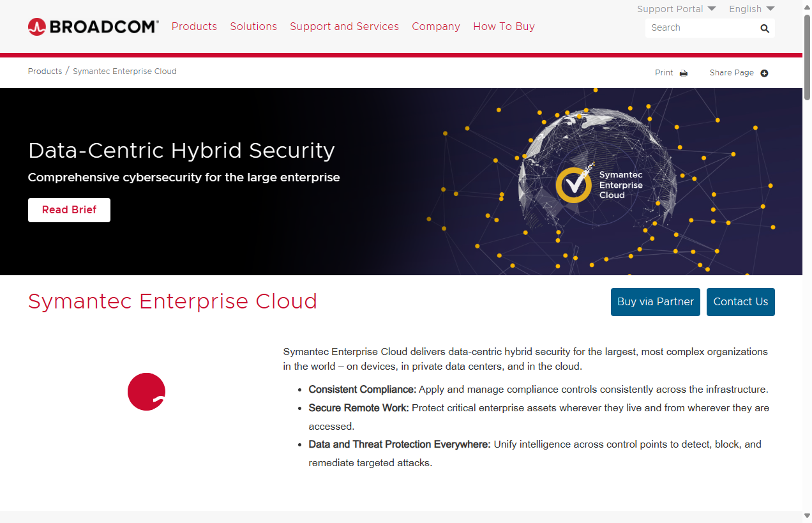This screenshot has width=812, height=523.
Task: Click the Contact Us button
Action: coord(741,301)
